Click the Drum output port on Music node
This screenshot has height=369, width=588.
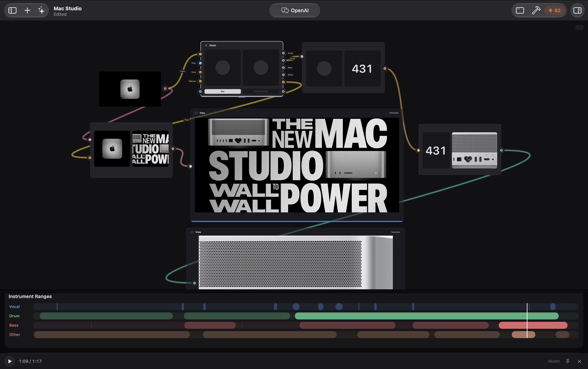pos(283,60)
